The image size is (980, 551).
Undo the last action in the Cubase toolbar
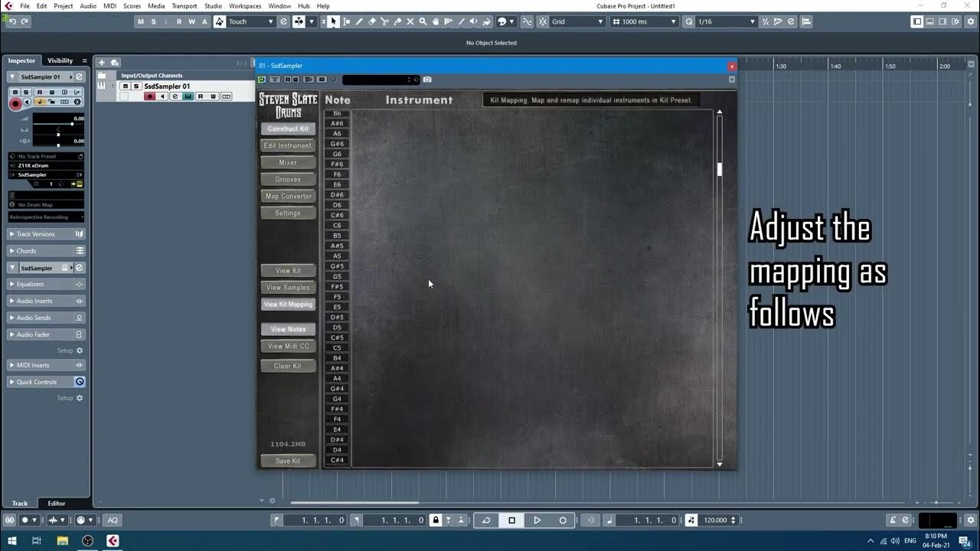point(12,21)
